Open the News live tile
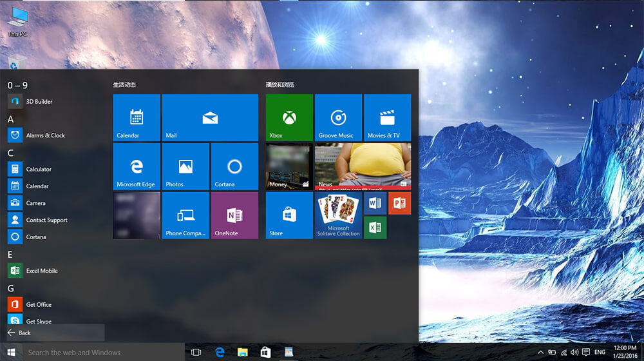The height and width of the screenshot is (361, 644). pos(363,166)
